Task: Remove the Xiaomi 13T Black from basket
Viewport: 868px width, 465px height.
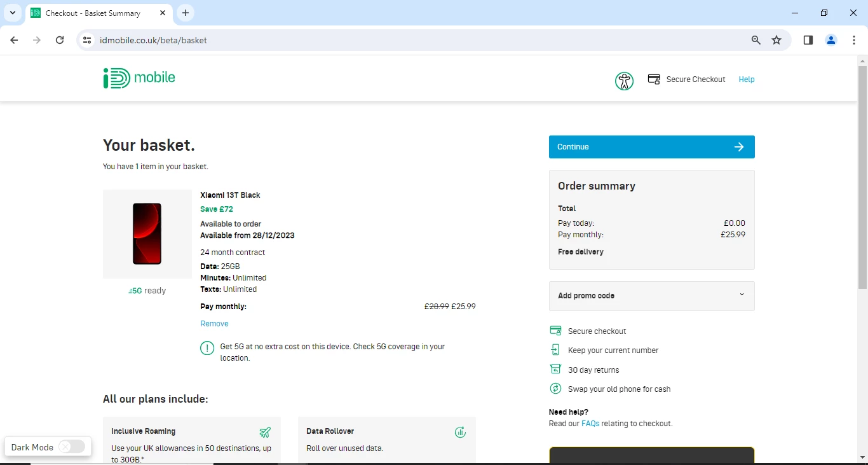Action: (214, 324)
